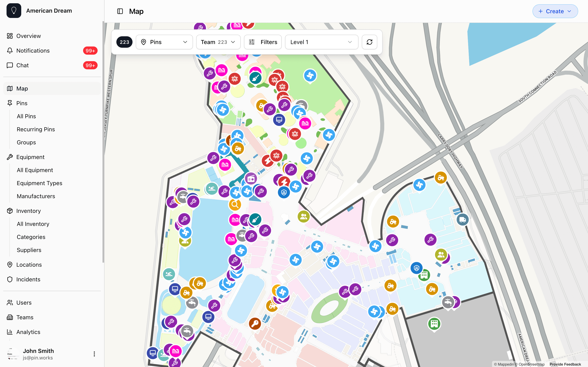Navigate to All Inventory
Image resolution: width=588 pixels, height=367 pixels.
tap(33, 224)
